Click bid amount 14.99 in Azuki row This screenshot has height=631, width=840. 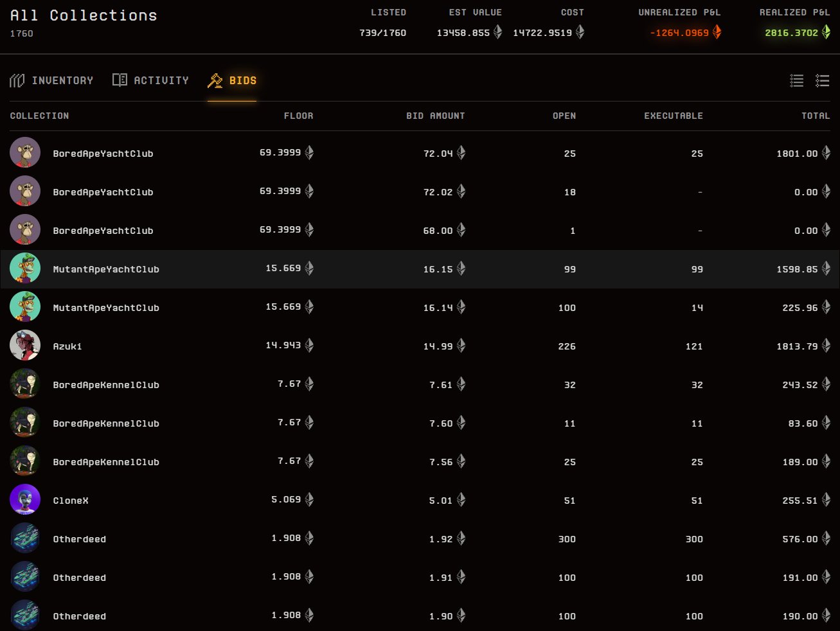tap(438, 346)
